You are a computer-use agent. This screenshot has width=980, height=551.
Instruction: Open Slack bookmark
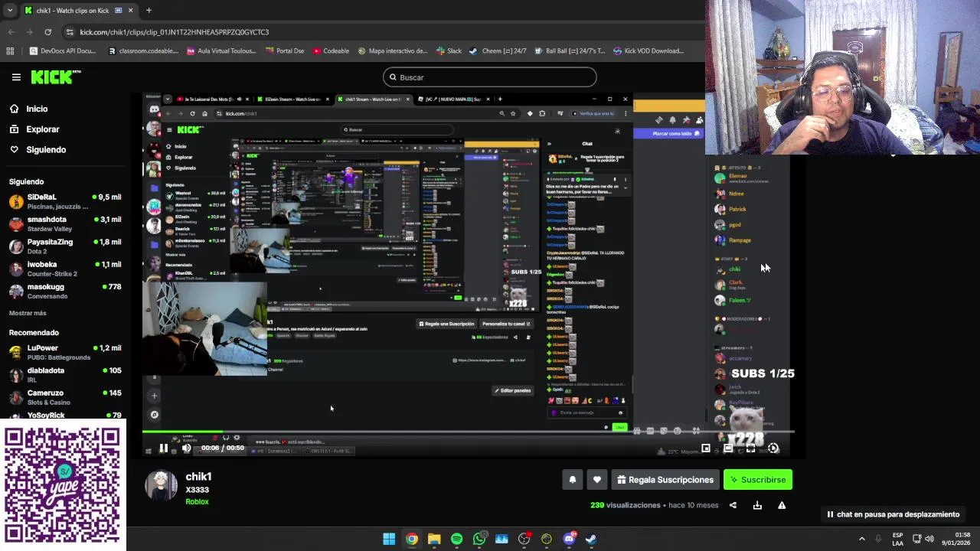(449, 51)
